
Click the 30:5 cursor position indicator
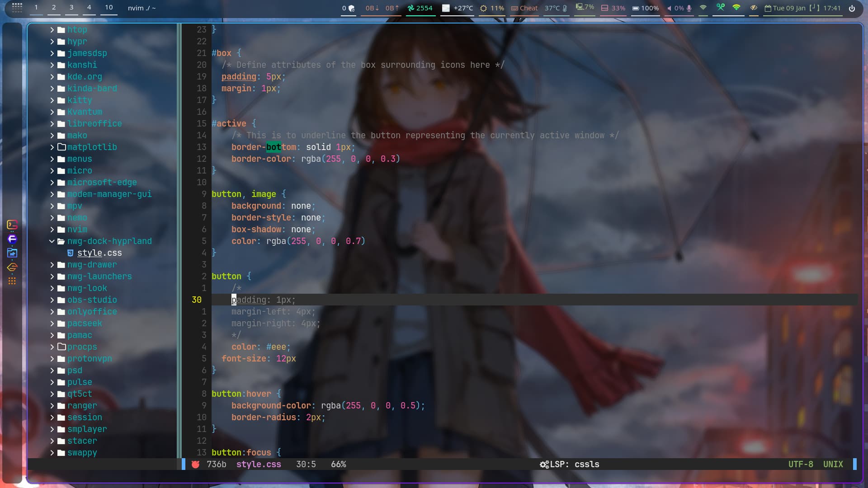(306, 464)
